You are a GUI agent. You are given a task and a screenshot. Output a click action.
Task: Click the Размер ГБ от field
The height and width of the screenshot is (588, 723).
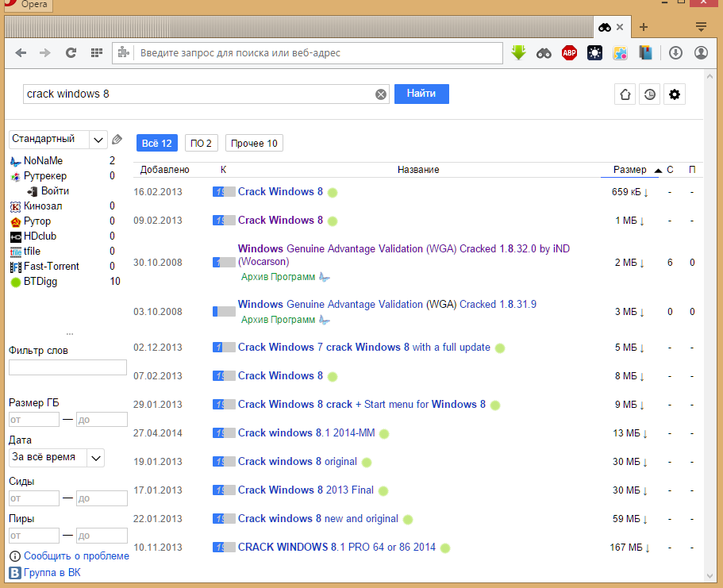click(34, 420)
